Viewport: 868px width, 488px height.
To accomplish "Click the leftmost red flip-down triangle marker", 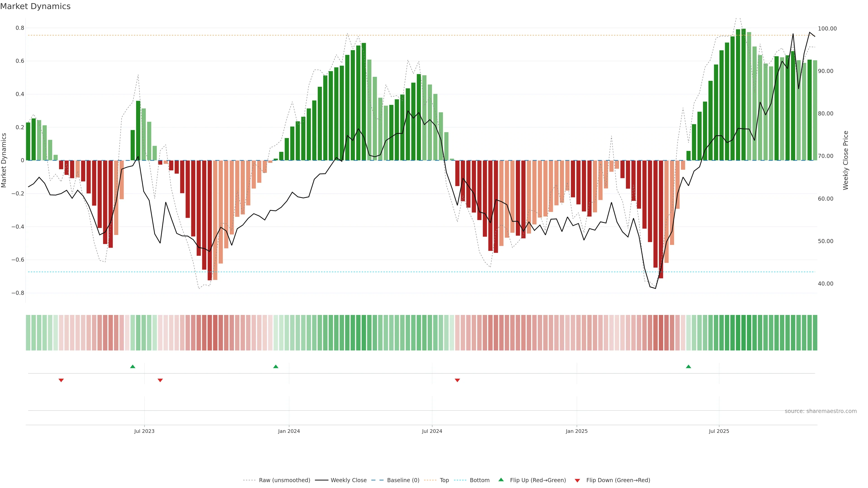I will tap(61, 380).
